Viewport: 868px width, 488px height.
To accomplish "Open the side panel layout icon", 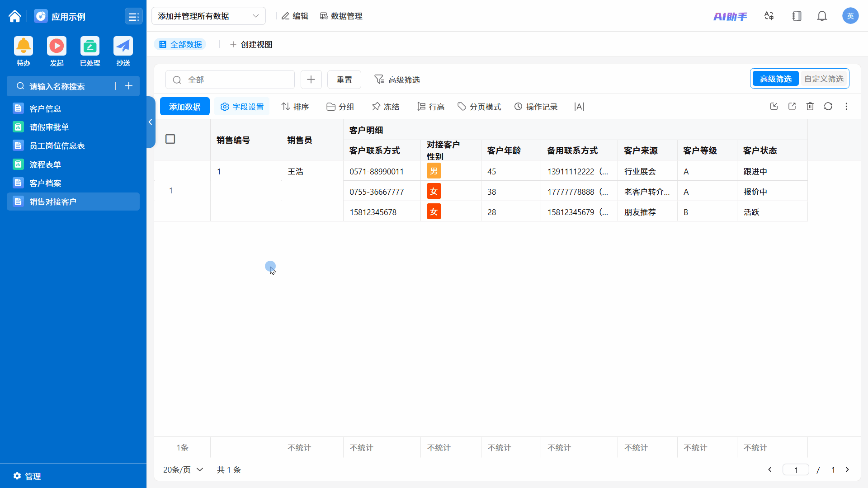I will click(797, 16).
